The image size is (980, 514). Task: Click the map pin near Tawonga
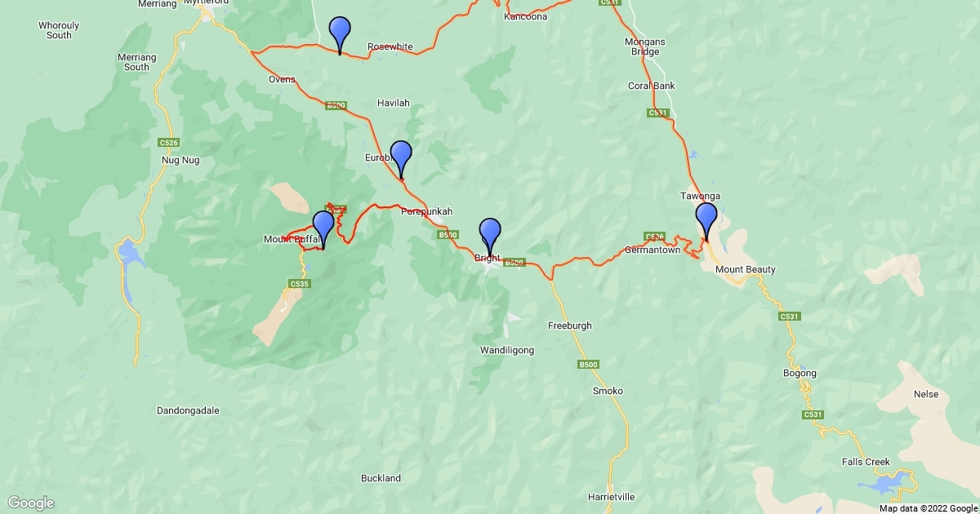pos(706,220)
